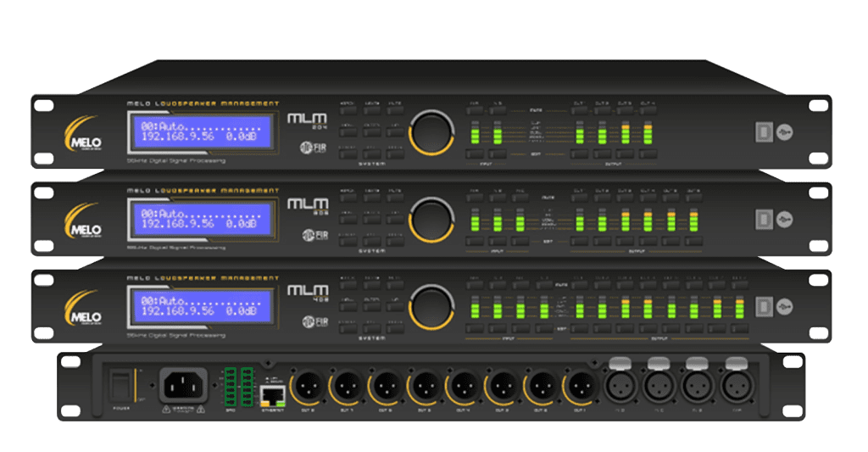Image resolution: width=868 pixels, height=452 pixels.
Task: Click the MLM 408 model label
Action: point(308,293)
